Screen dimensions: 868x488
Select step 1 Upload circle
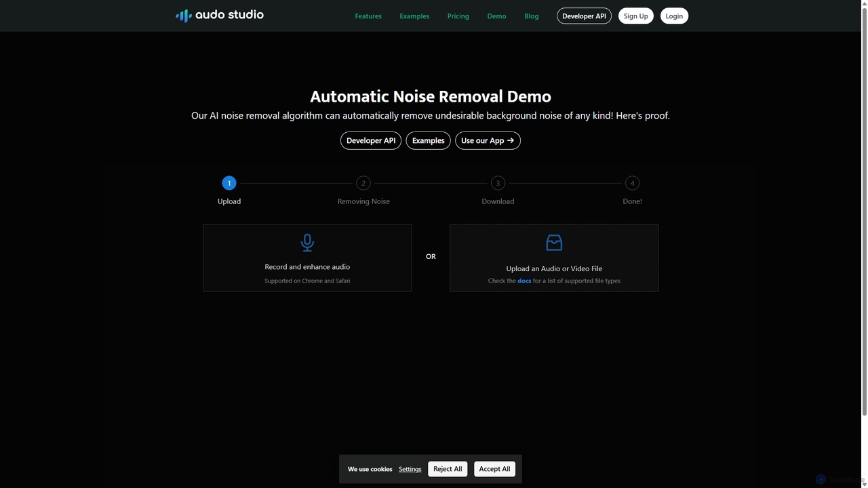[x=229, y=183]
